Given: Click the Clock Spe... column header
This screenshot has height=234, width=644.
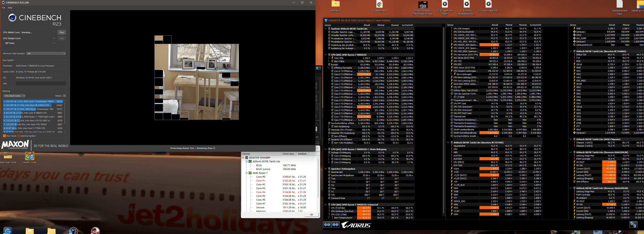Looking at the screenshot, I should [289, 154].
